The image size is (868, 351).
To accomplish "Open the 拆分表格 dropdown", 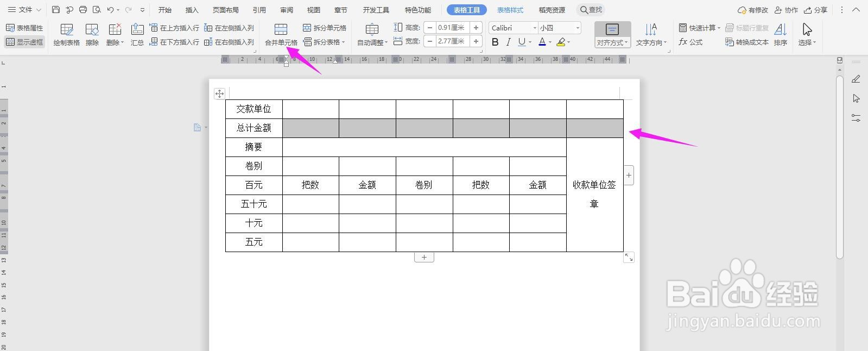I will [x=325, y=42].
